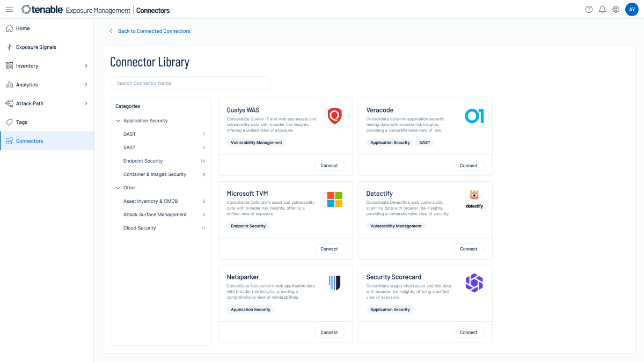Click the Microsoft TVM four-square logo
Screen dimensions: 644x362
(x=335, y=200)
